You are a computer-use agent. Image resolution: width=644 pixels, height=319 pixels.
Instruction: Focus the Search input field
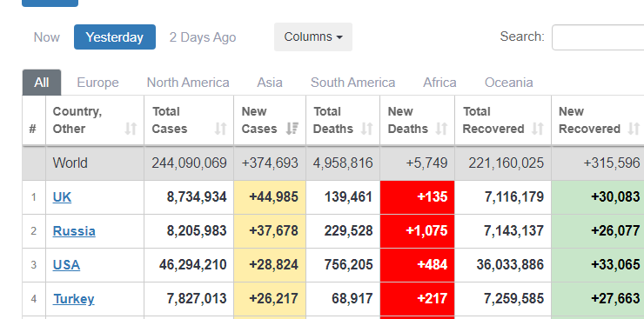[598, 37]
